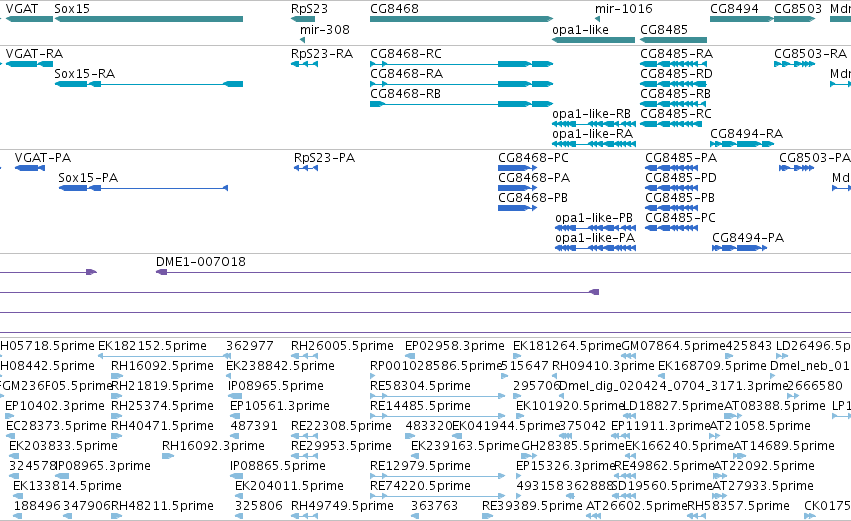Select the CG8503-PA protein label

[x=815, y=158]
